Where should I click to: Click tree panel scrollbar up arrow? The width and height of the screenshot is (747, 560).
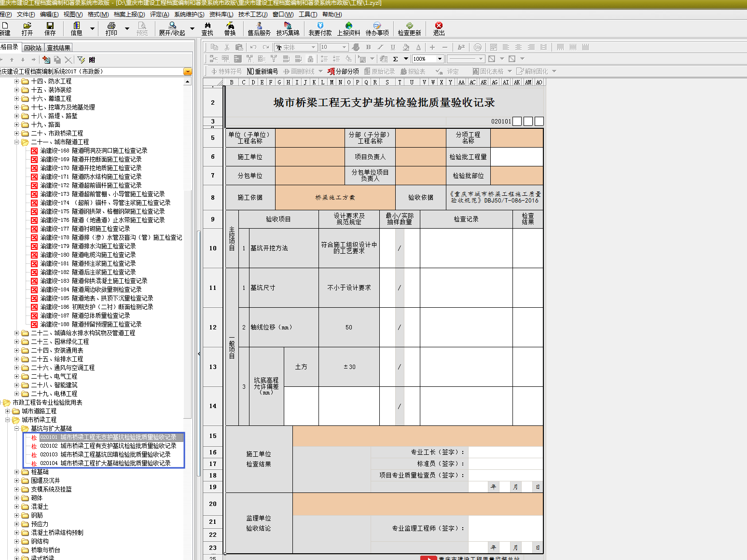pyautogui.click(x=188, y=82)
